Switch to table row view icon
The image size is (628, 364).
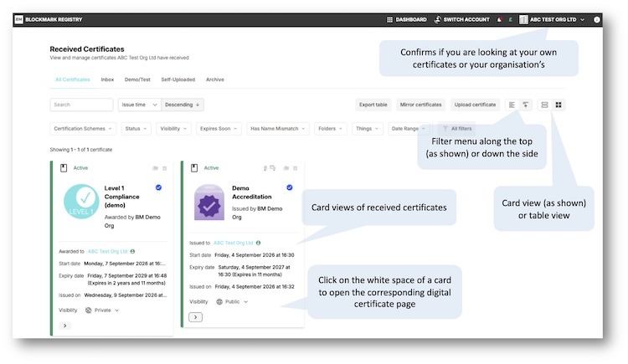coord(544,105)
